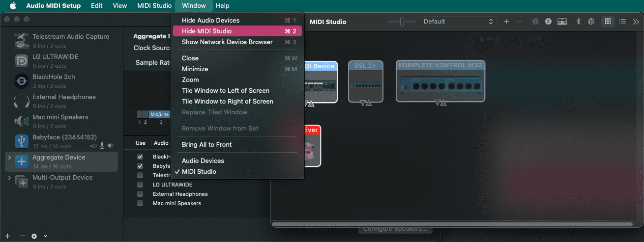Uncheck the Use checkbox for Babyface subdevice
This screenshot has width=644, height=242.
pyautogui.click(x=140, y=166)
